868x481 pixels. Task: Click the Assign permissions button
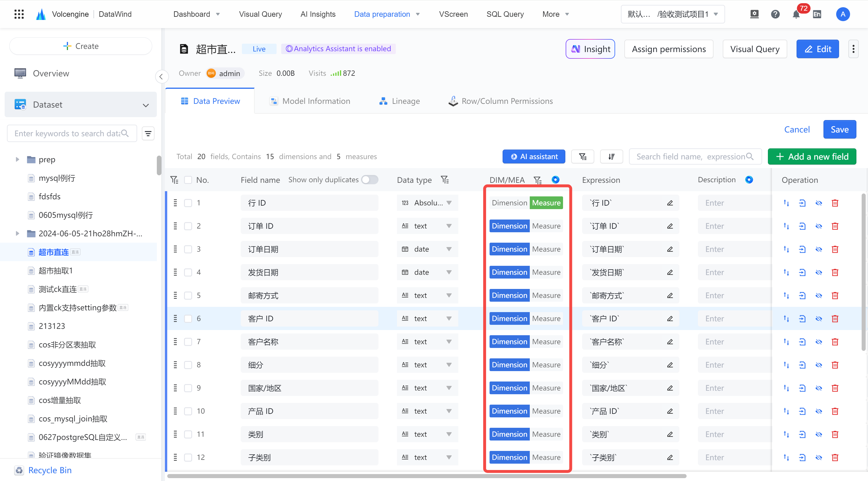click(669, 49)
